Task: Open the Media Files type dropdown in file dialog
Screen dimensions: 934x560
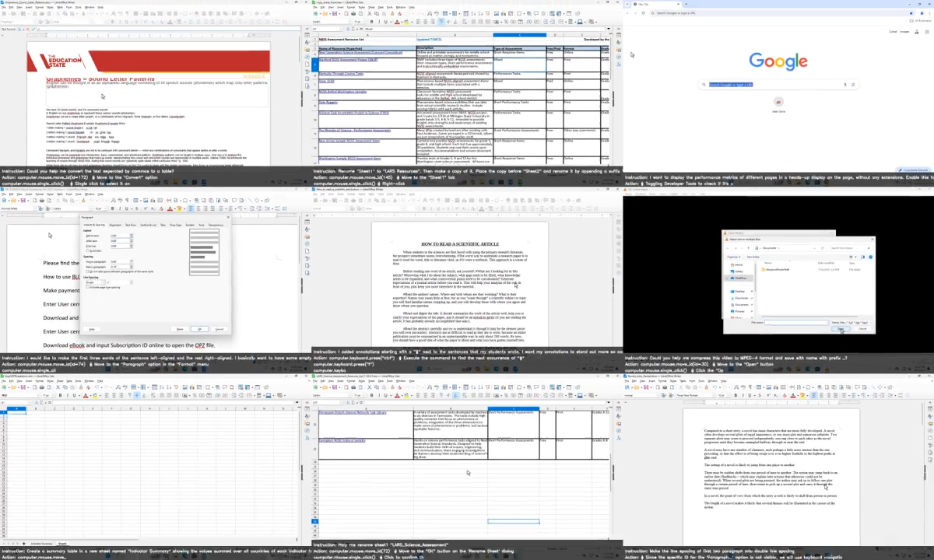Action: (x=851, y=322)
